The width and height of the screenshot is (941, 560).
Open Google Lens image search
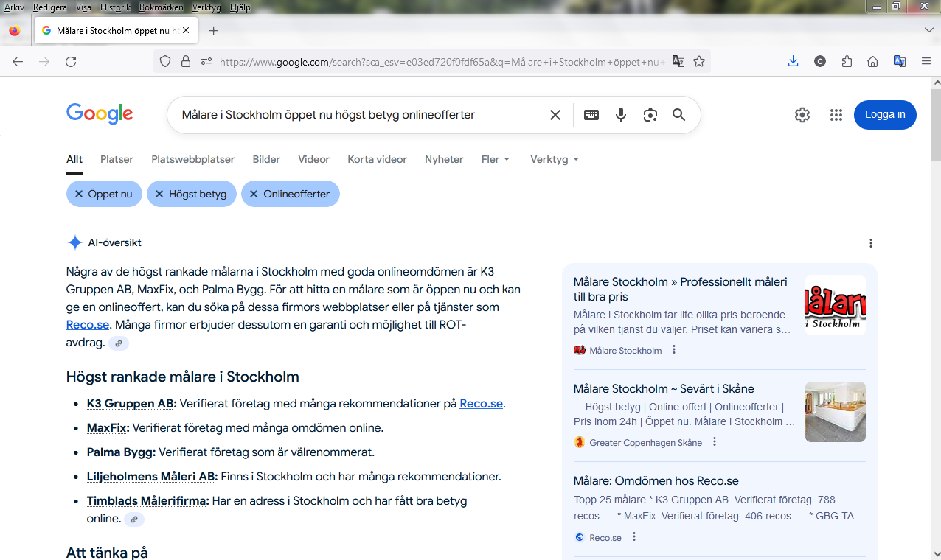pos(650,115)
